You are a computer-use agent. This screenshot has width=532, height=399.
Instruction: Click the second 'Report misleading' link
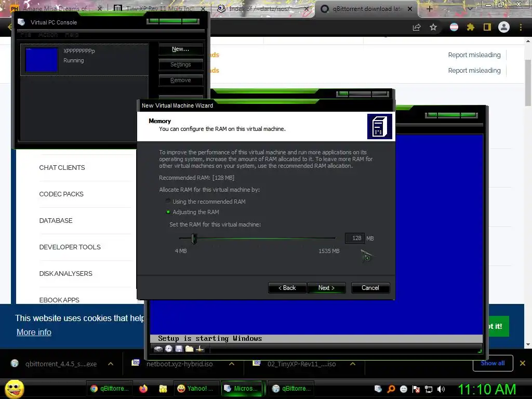coord(474,71)
